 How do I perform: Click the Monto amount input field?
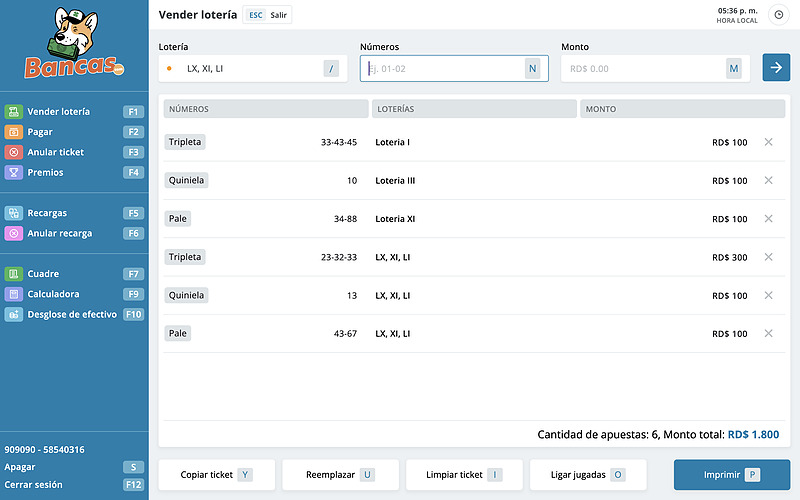pos(643,68)
